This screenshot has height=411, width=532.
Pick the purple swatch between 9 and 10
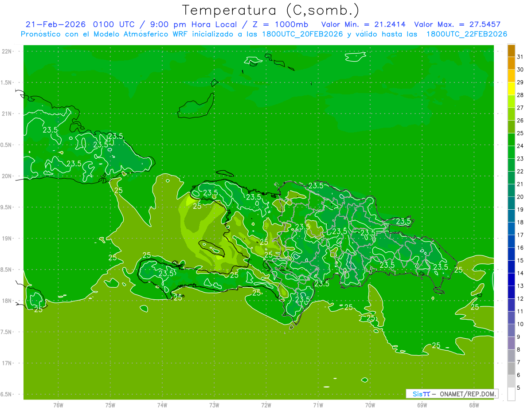tap(511, 331)
